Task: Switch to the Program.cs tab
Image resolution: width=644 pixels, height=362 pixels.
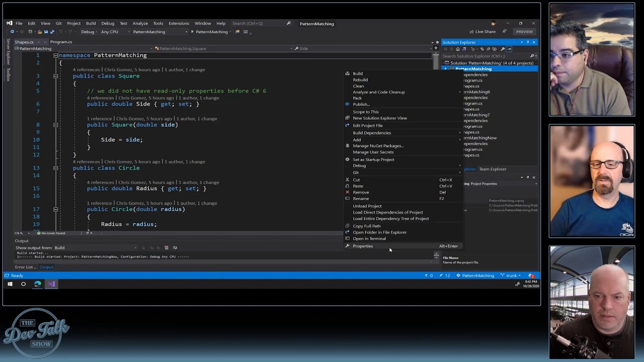Action: tap(61, 42)
